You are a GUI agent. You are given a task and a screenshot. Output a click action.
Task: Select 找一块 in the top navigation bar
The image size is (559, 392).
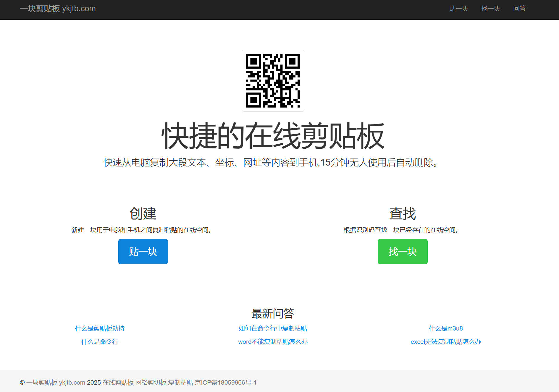coord(490,9)
